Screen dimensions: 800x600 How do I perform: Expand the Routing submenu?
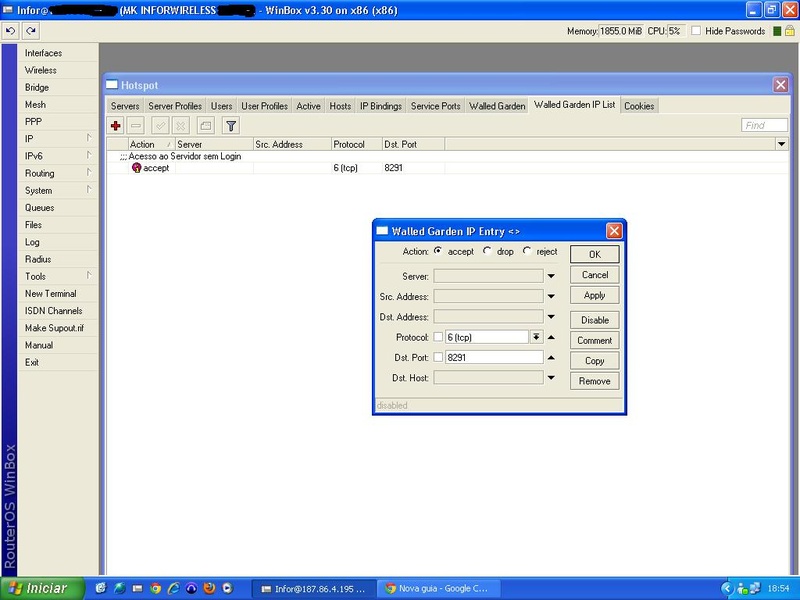click(x=89, y=172)
